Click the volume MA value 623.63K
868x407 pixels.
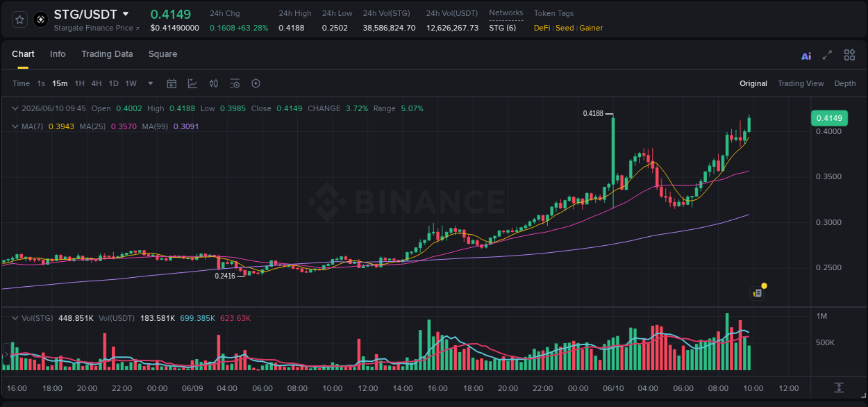point(235,318)
